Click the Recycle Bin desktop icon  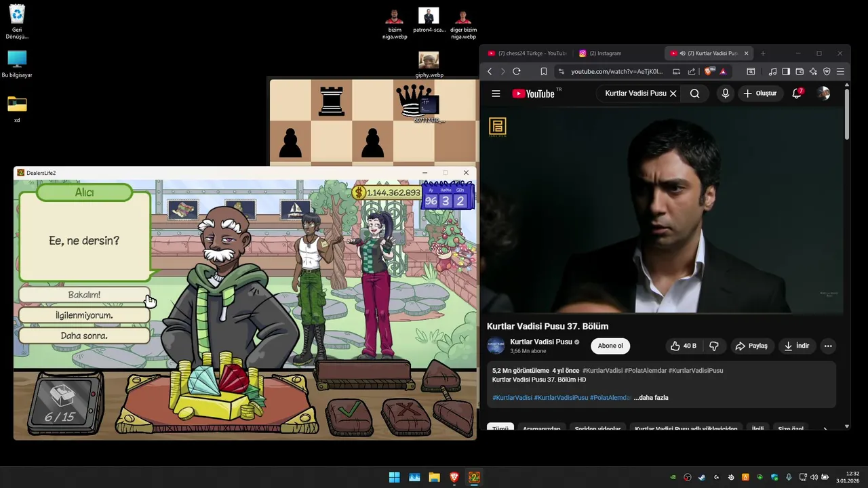[x=17, y=22]
